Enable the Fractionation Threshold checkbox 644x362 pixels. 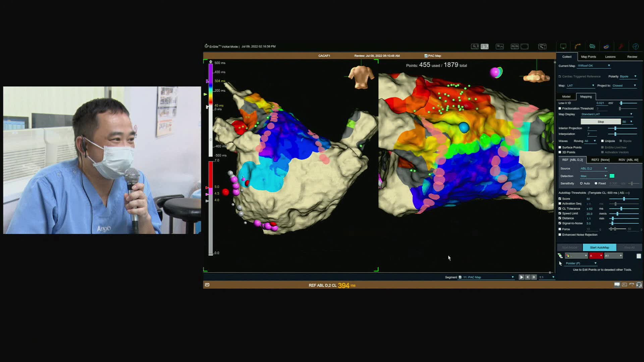click(560, 109)
